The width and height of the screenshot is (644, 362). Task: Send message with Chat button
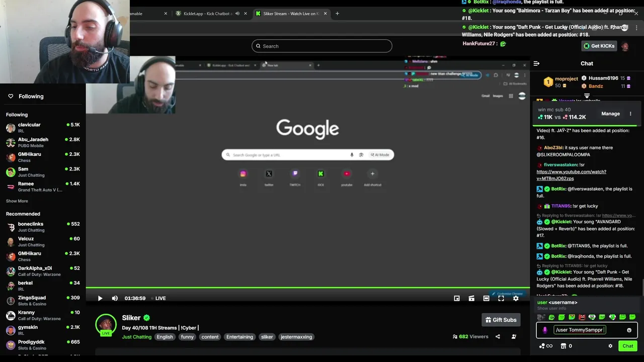tap(627, 346)
